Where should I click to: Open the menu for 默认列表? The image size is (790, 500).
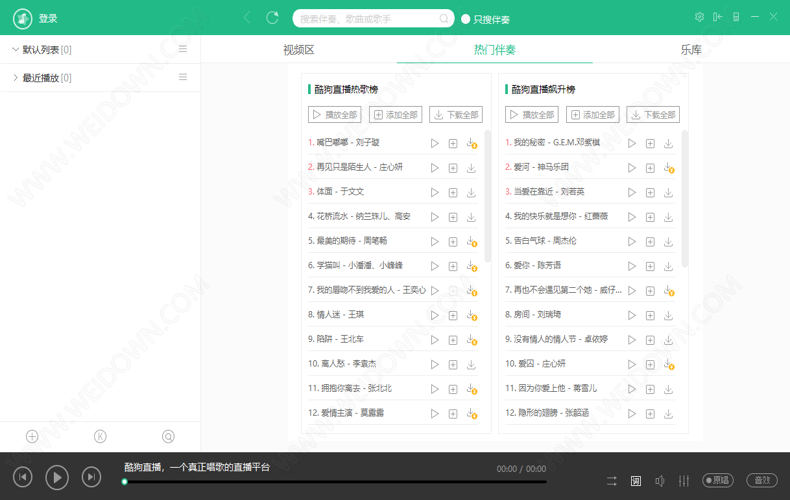pyautogui.click(x=182, y=49)
